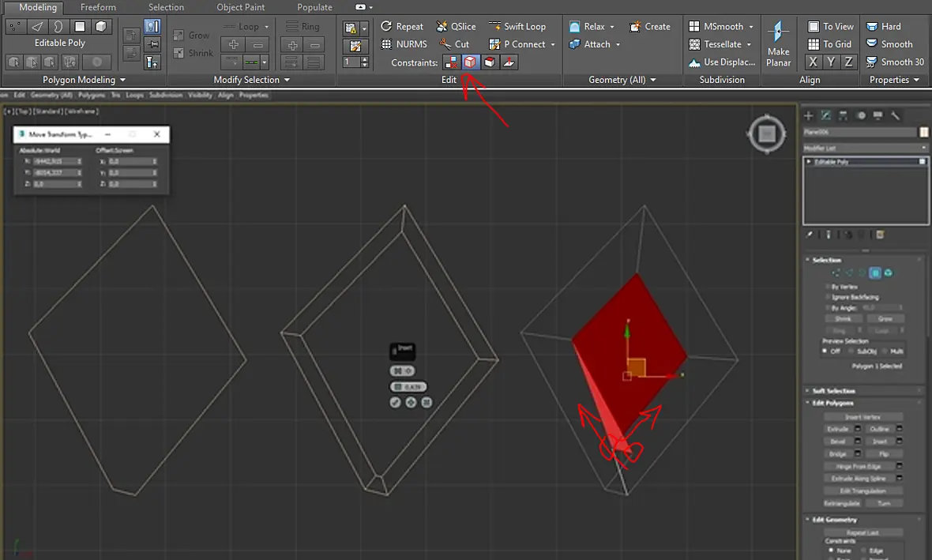Click the Insert Vertex button
Viewport: 932px width, 560px height.
863,417
